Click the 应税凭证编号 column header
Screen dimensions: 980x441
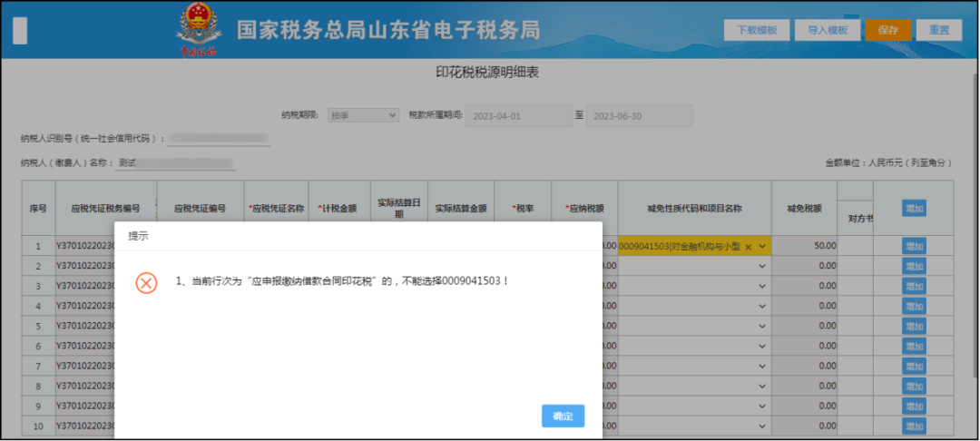pos(200,209)
